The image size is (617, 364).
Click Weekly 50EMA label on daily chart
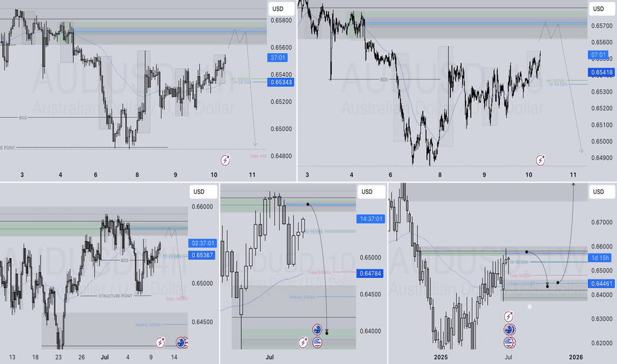(x=302, y=297)
